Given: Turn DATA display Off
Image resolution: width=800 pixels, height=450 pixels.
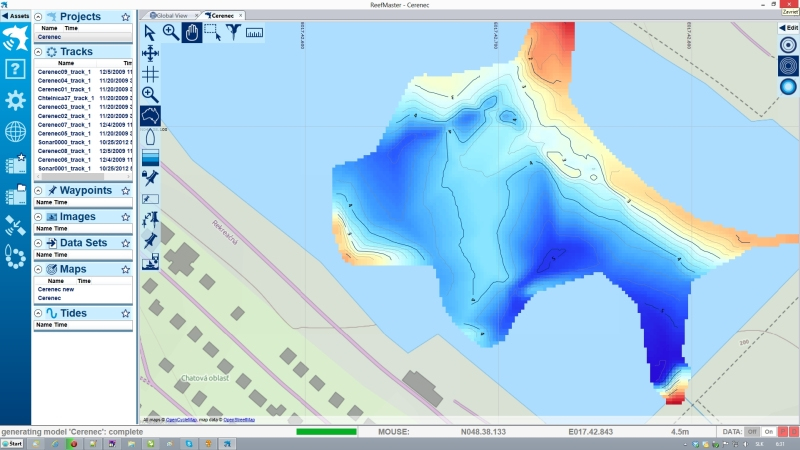Looking at the screenshot, I should coord(752,431).
